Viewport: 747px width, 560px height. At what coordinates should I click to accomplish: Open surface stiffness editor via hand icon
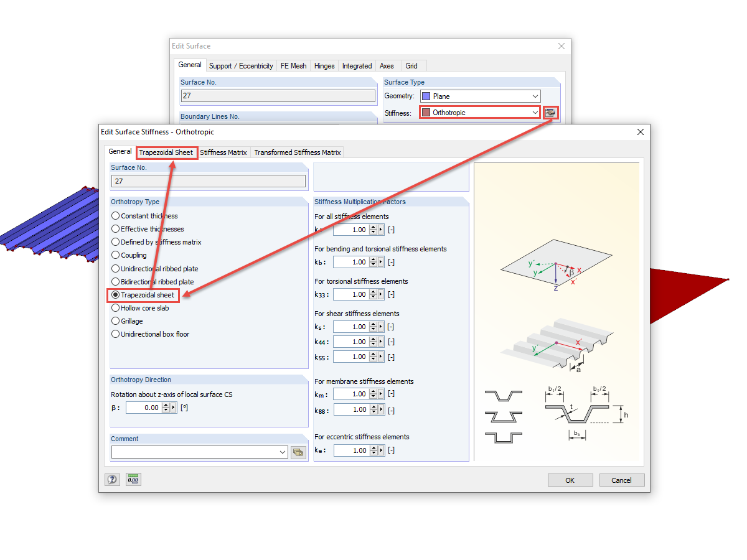pos(550,113)
